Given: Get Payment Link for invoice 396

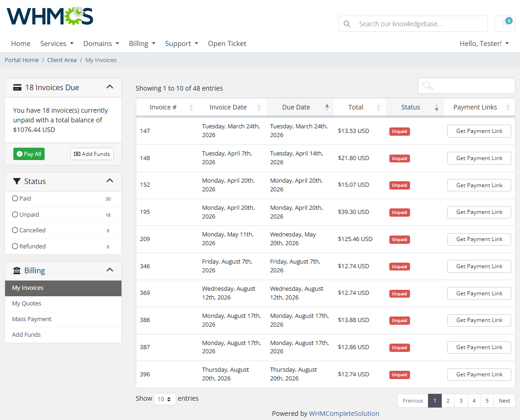Looking at the screenshot, I should click(x=479, y=374).
